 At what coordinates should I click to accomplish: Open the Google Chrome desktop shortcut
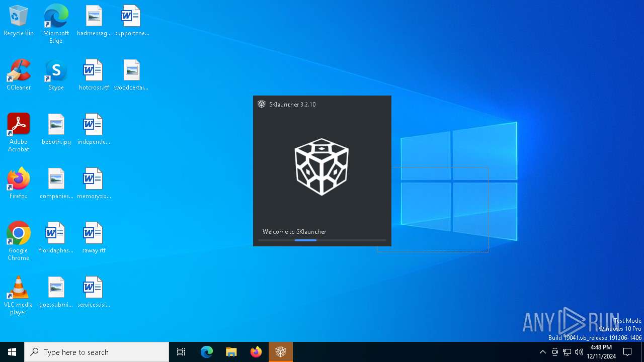click(19, 241)
